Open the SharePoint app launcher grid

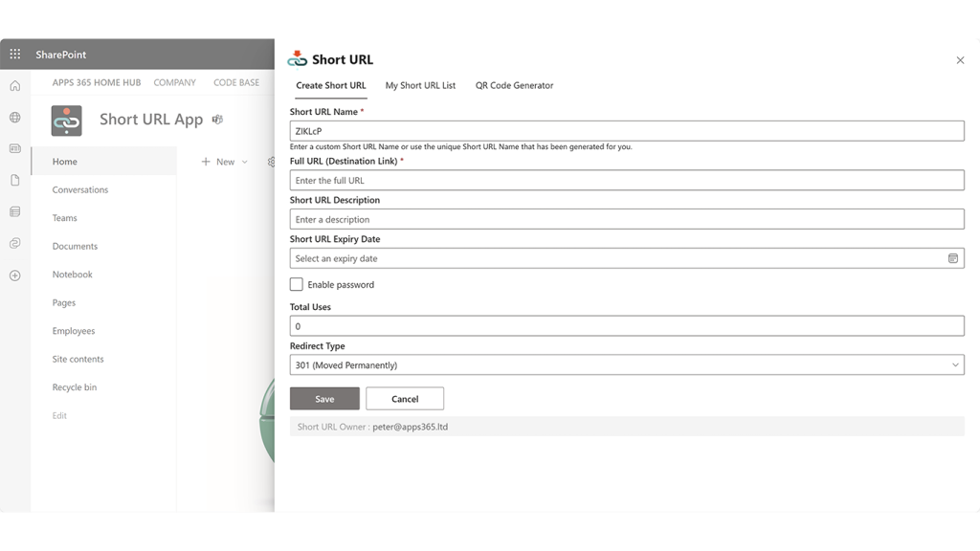pos(15,55)
